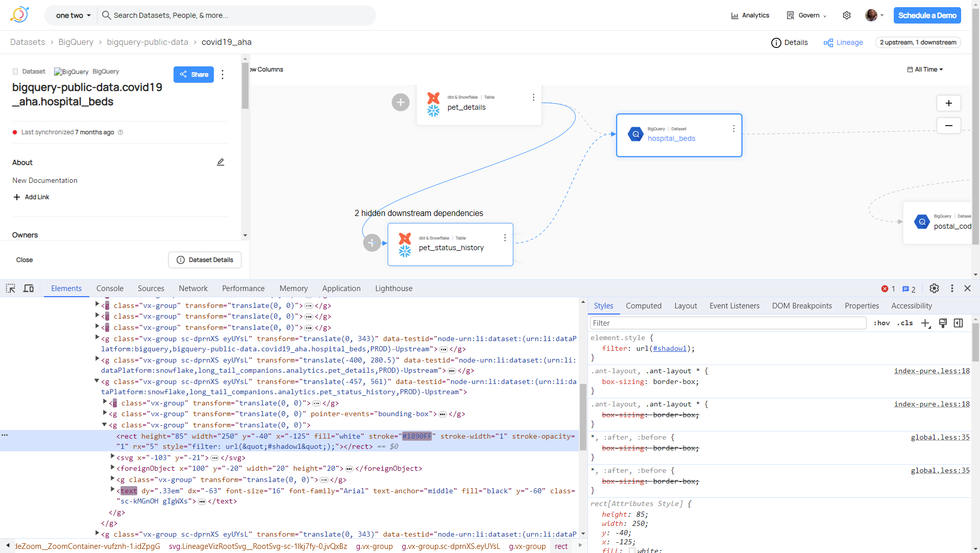
Task: Open three-dot menu on pet_details node
Action: [533, 97]
